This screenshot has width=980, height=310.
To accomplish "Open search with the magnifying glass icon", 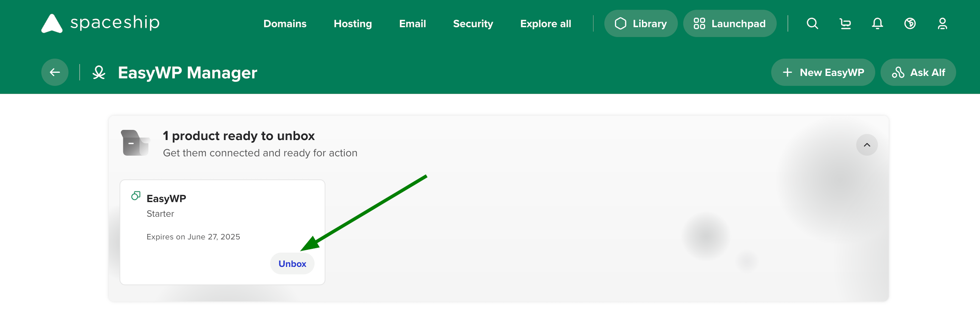I will [812, 23].
